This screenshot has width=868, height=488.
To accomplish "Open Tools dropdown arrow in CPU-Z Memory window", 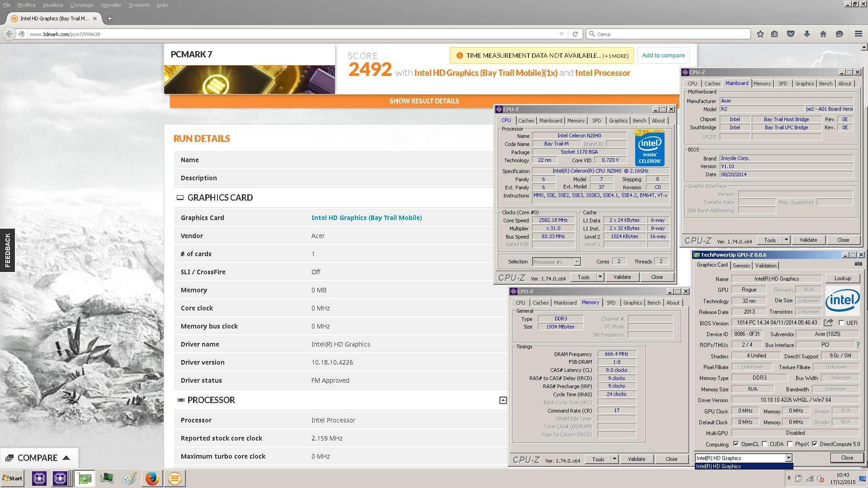I will (x=614, y=459).
